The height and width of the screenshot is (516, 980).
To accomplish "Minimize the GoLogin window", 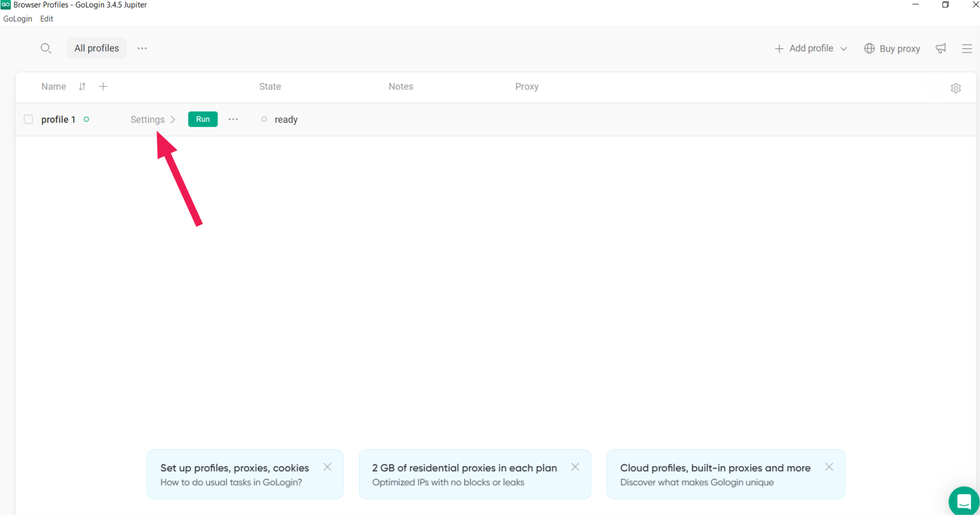I will click(x=916, y=5).
